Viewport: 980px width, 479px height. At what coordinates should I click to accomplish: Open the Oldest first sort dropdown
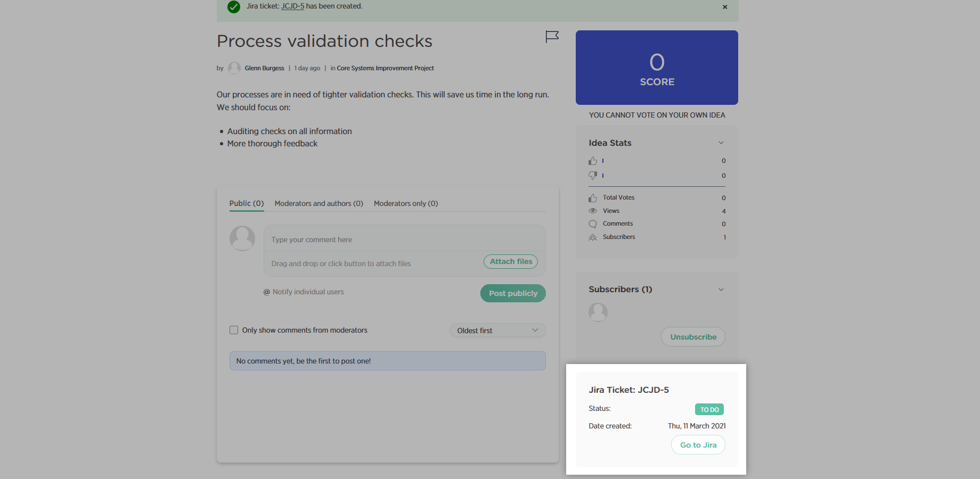[497, 331]
